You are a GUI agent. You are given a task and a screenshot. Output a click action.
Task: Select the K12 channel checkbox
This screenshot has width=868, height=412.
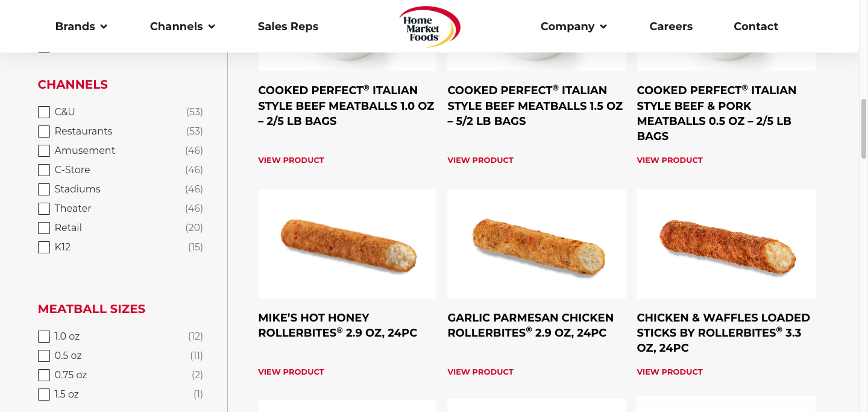coord(44,247)
